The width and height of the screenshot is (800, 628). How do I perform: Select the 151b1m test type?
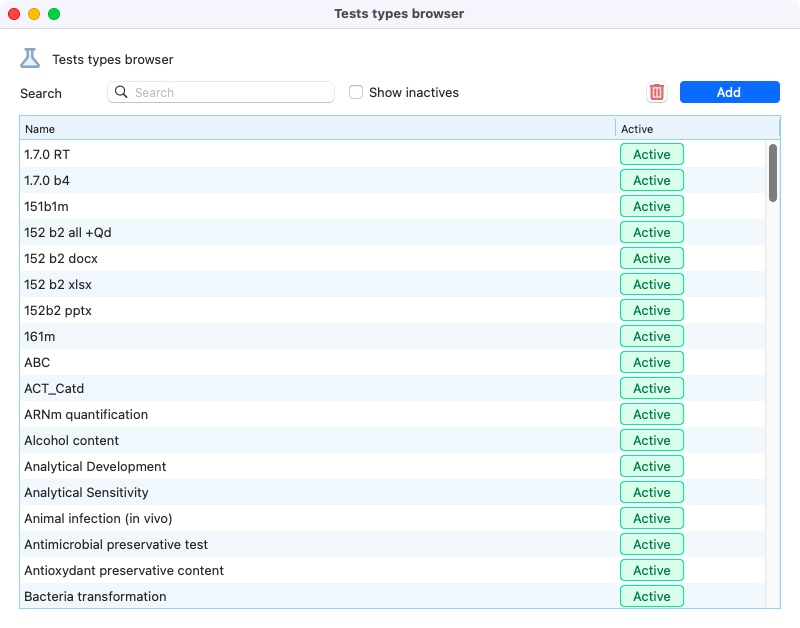point(392,206)
